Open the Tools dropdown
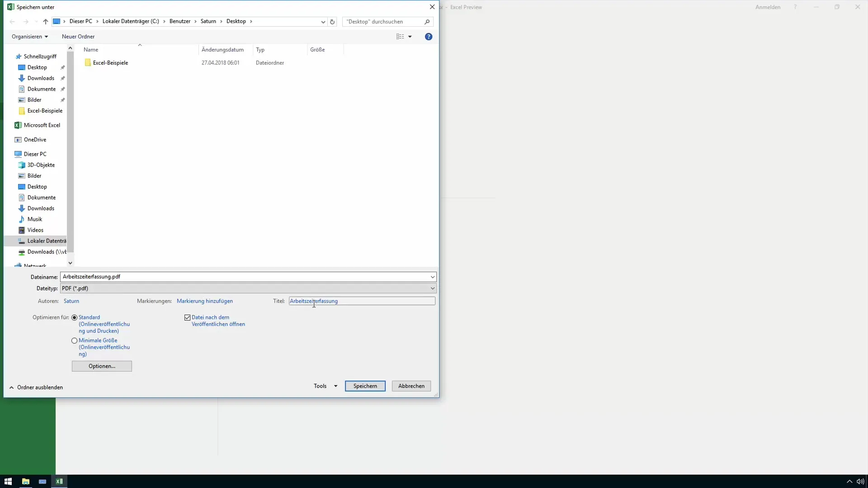This screenshot has height=488, width=868. pos(325,386)
